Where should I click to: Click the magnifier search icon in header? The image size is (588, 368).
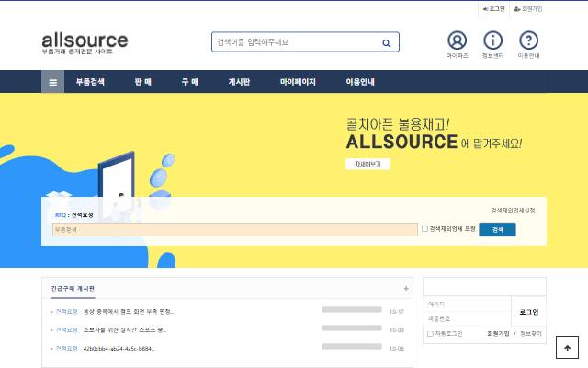coord(386,43)
